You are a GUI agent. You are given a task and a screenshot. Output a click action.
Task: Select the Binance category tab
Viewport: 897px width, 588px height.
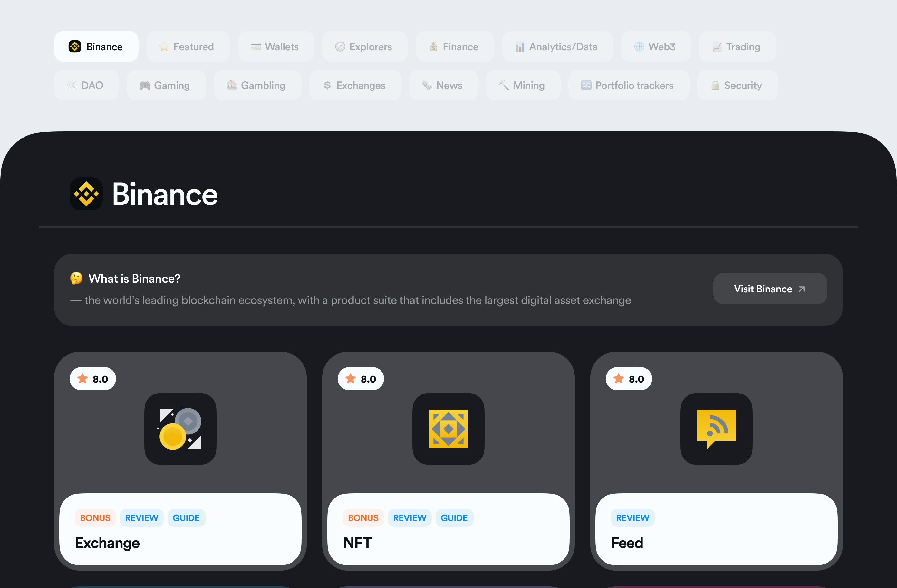tap(96, 47)
